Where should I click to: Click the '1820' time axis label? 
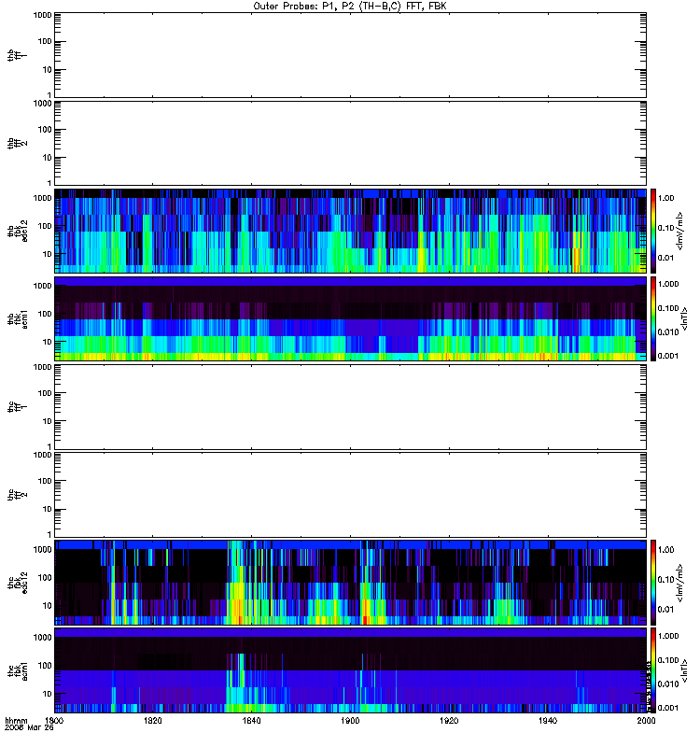click(x=152, y=720)
